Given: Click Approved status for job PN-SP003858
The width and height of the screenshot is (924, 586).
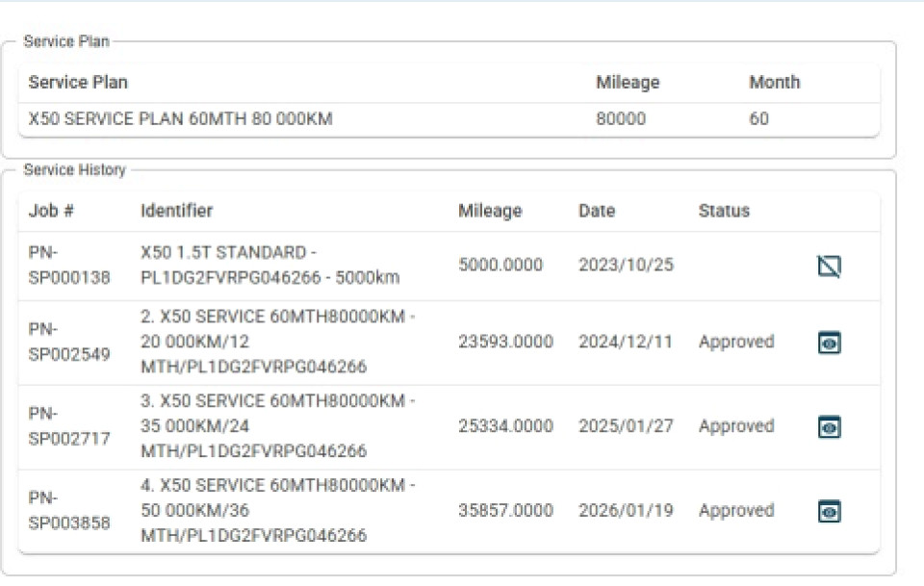Looking at the screenshot, I should [736, 510].
